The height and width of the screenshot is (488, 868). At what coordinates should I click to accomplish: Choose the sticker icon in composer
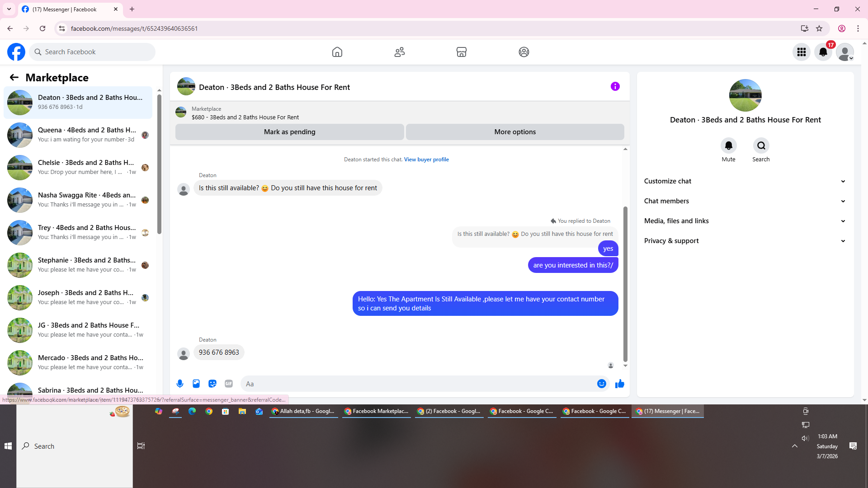[212, 384]
